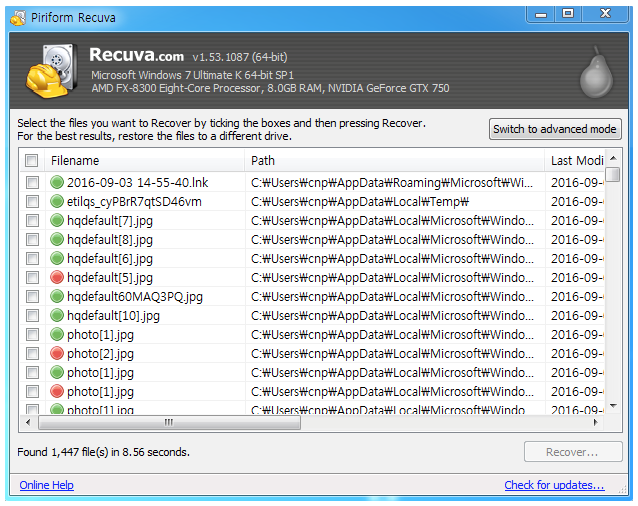638x506 pixels.
Task: Tick checkbox for hqdefault[5].jpg
Action: 33,277
